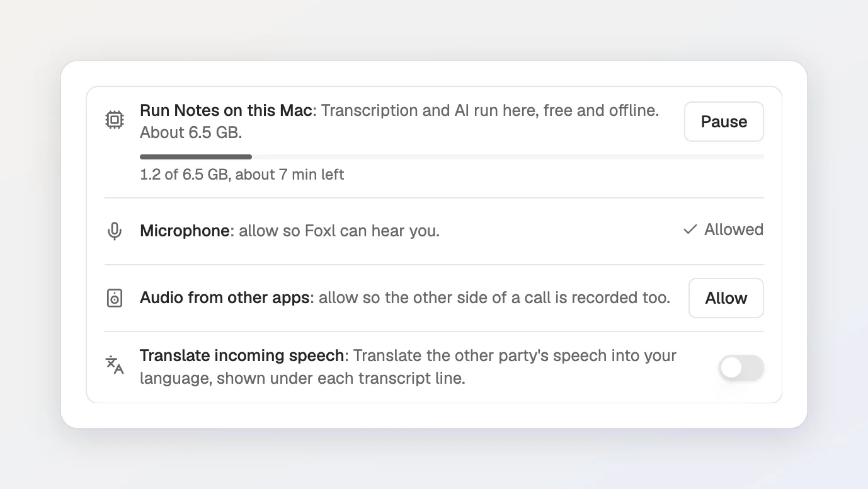
Task: Click the microphone icon
Action: [x=114, y=231]
